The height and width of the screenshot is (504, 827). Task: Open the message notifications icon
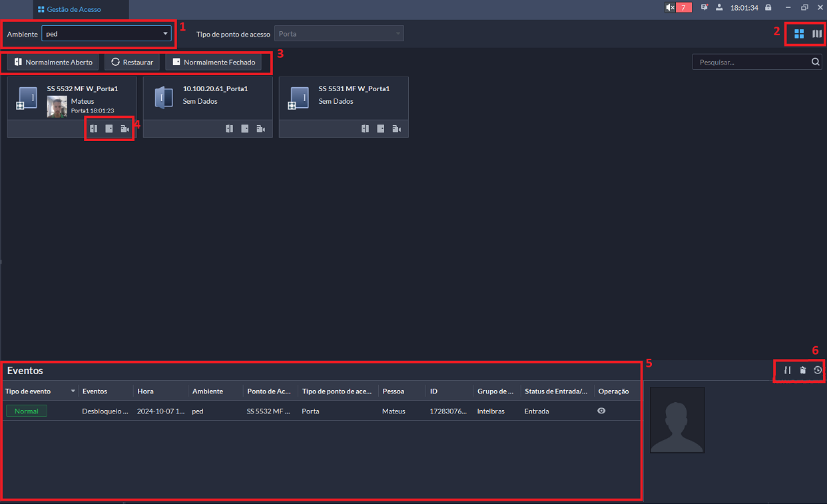click(704, 8)
